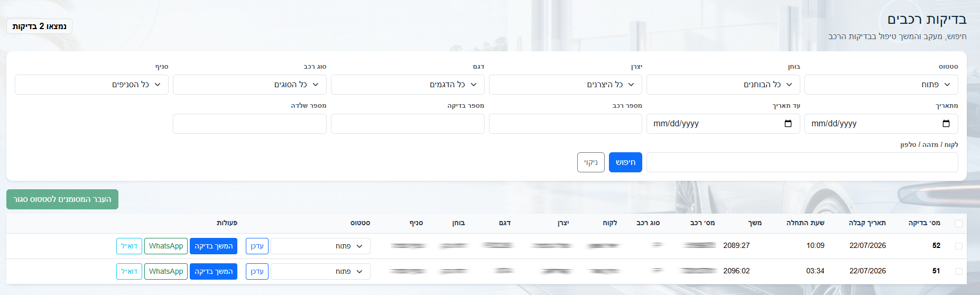Click דוא״ל email button in row 52
Image resolution: width=980 pixels, height=295 pixels.
click(x=129, y=246)
